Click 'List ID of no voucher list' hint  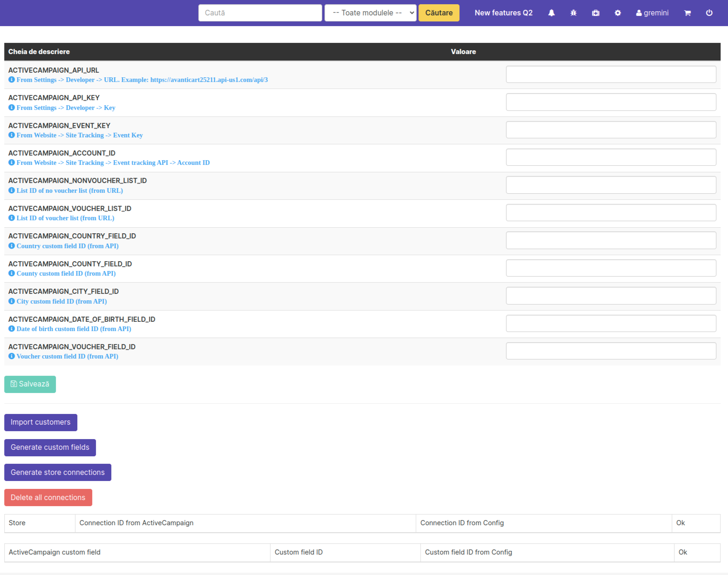[70, 190]
